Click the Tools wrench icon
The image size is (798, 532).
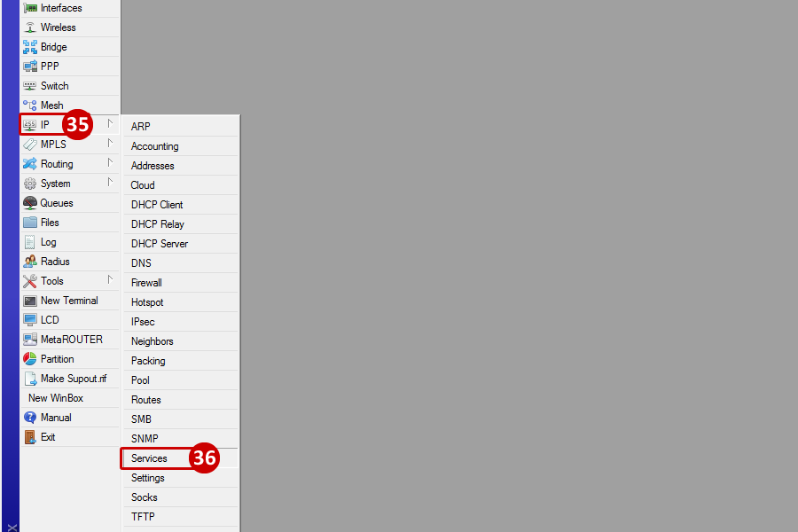(30, 281)
